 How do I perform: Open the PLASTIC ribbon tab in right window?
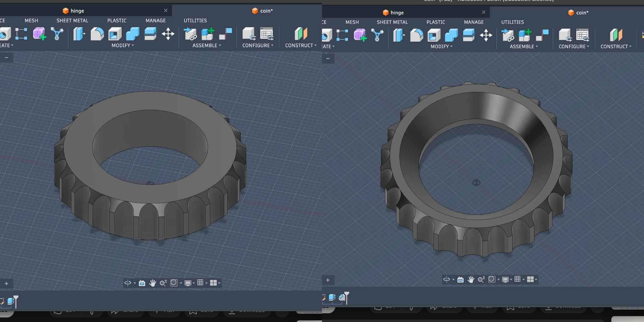click(436, 22)
